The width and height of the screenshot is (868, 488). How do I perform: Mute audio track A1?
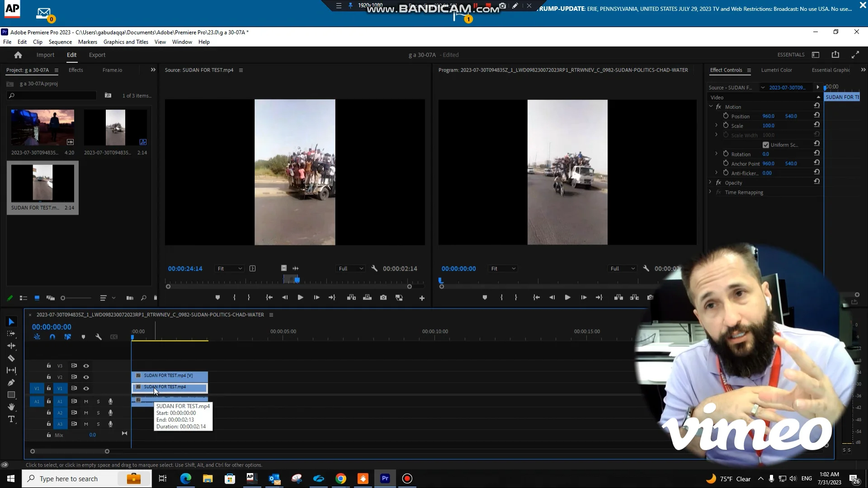[x=86, y=401]
